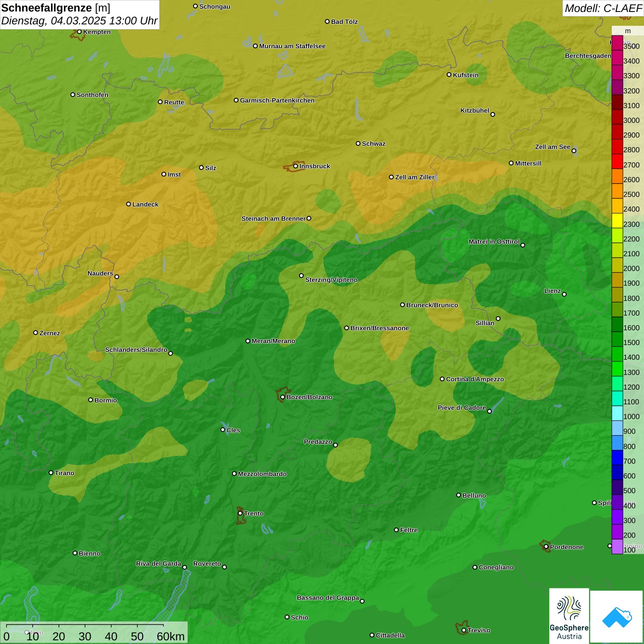This screenshot has width=644, height=644.
Task: Click the Bienno marker dot
Action: click(75, 553)
